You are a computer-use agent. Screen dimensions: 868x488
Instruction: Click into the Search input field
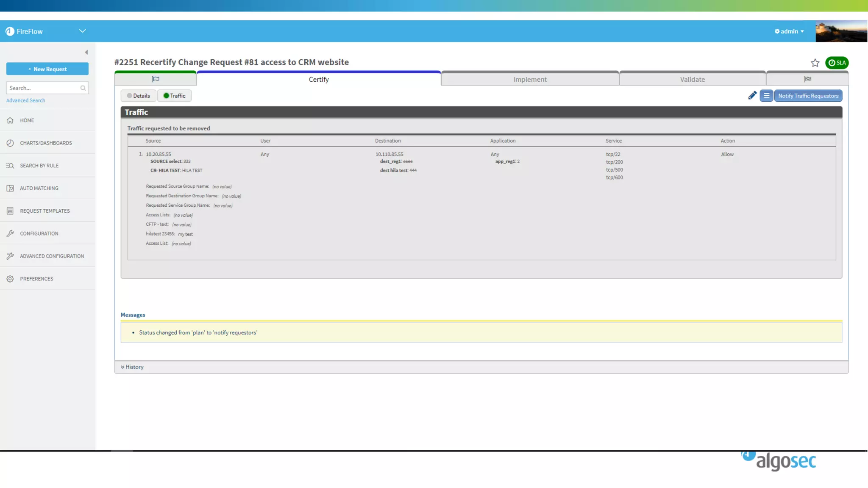(42, 88)
